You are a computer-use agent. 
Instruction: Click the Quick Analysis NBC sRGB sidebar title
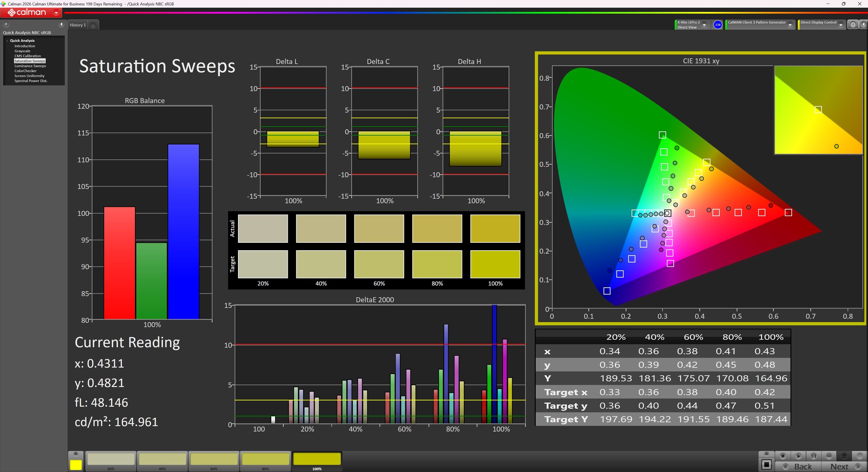point(27,33)
